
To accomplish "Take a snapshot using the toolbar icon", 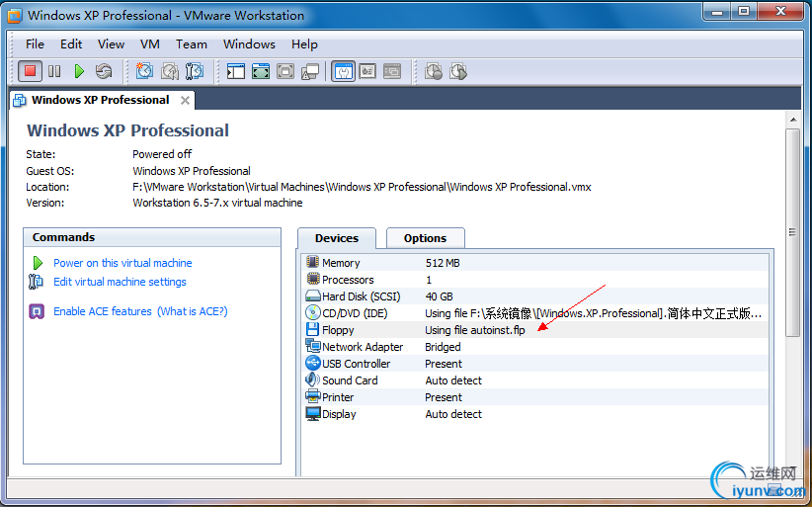I will 144,71.
